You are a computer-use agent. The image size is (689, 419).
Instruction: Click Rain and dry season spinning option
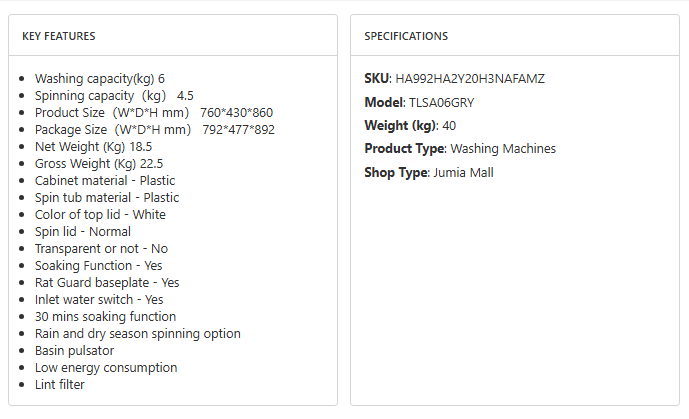point(138,333)
